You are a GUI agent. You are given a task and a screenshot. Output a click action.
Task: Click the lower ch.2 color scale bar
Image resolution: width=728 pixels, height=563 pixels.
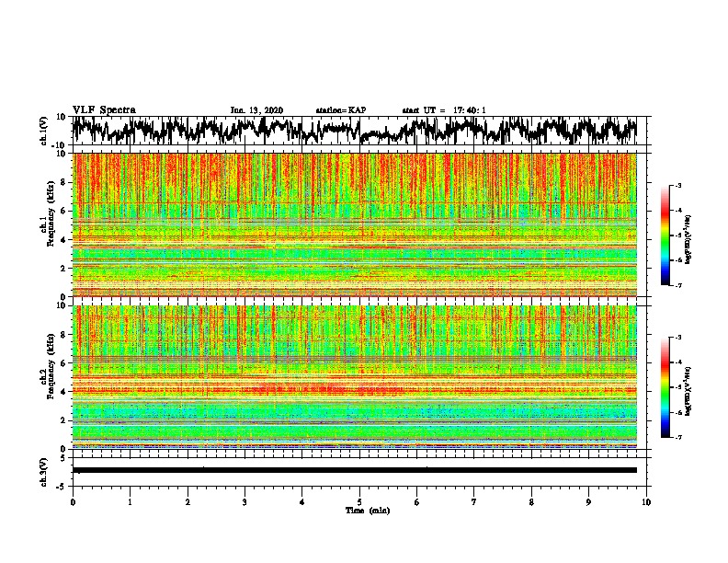tap(665, 387)
